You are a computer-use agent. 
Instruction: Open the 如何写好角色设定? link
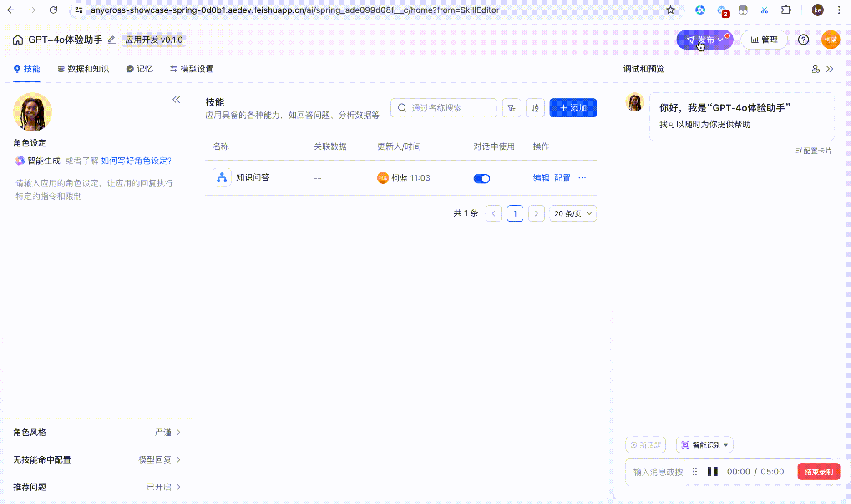137,161
